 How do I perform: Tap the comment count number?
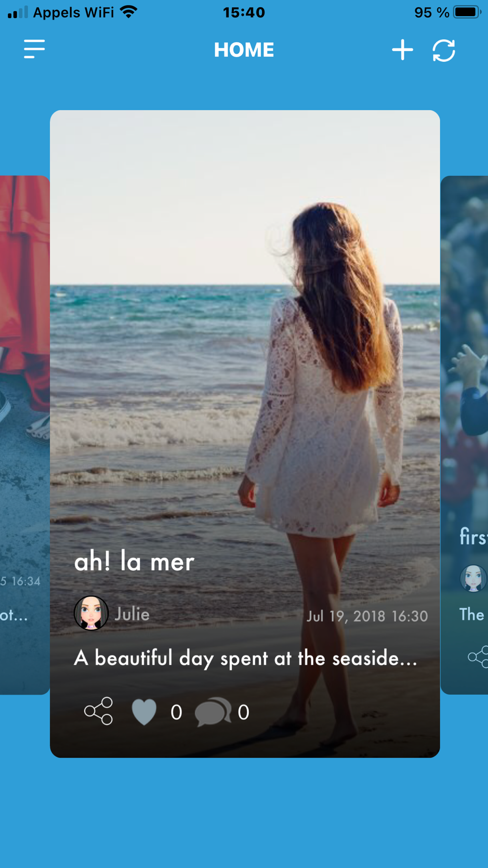point(244,713)
